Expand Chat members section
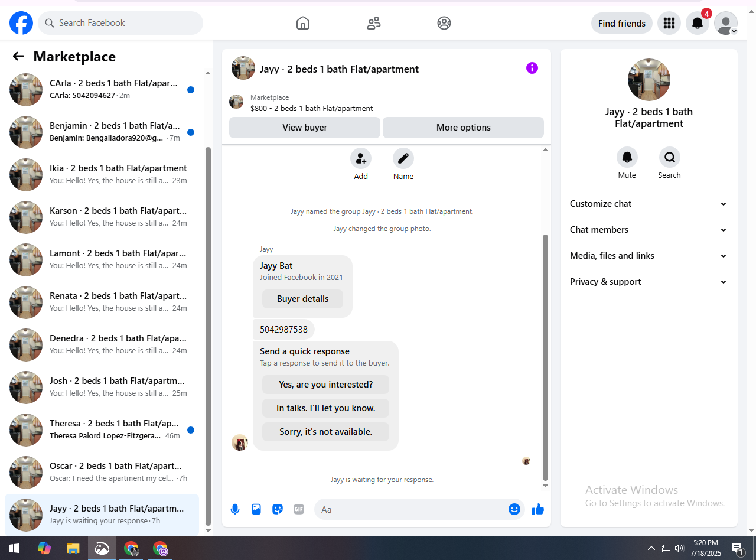Viewport: 756px width, 560px height. click(x=649, y=230)
